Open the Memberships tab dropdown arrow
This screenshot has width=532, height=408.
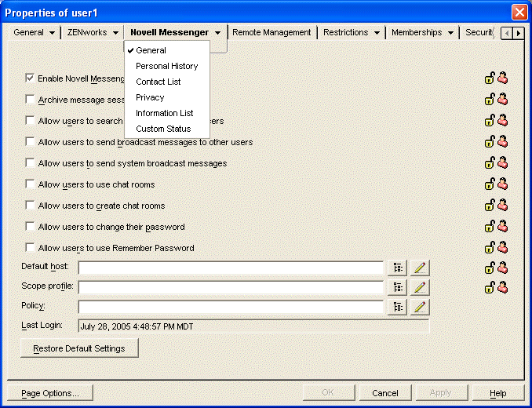click(451, 33)
